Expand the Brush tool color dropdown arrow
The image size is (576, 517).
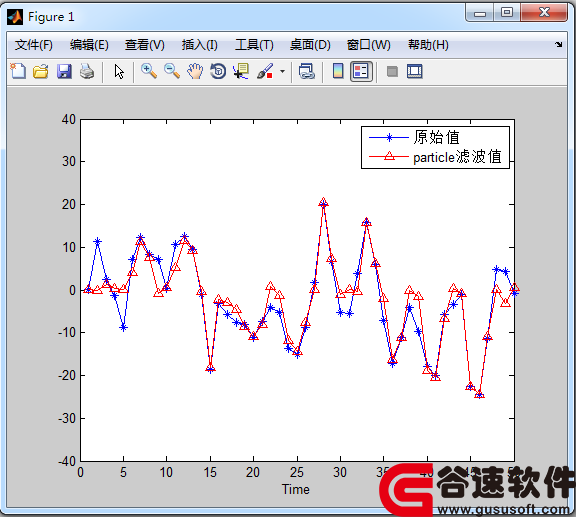(x=282, y=71)
